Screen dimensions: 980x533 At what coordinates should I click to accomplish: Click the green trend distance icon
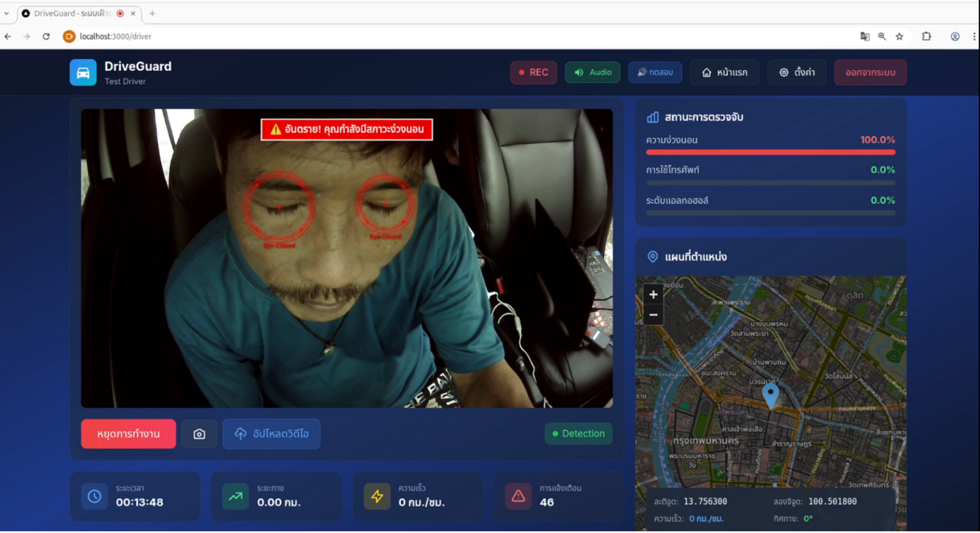tap(235, 496)
